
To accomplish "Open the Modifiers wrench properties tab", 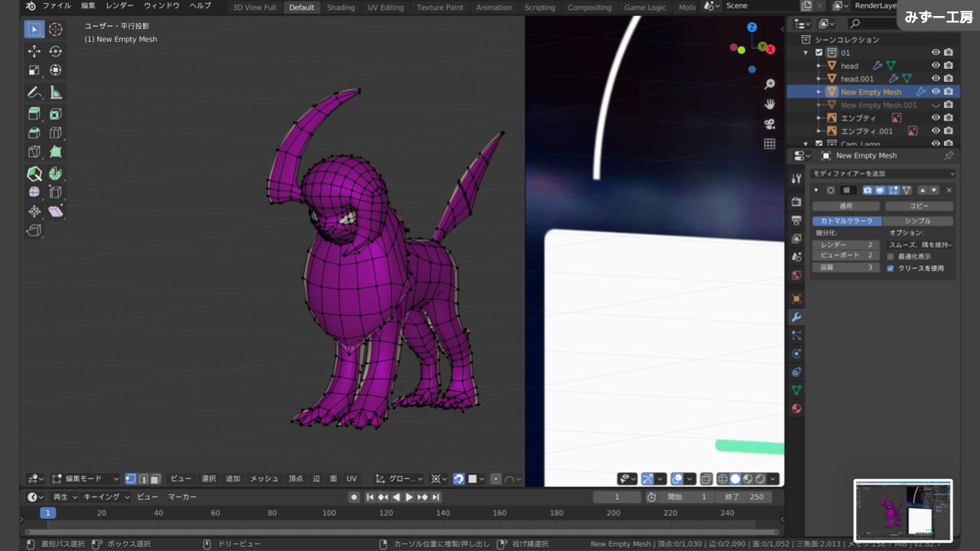I will (x=796, y=317).
